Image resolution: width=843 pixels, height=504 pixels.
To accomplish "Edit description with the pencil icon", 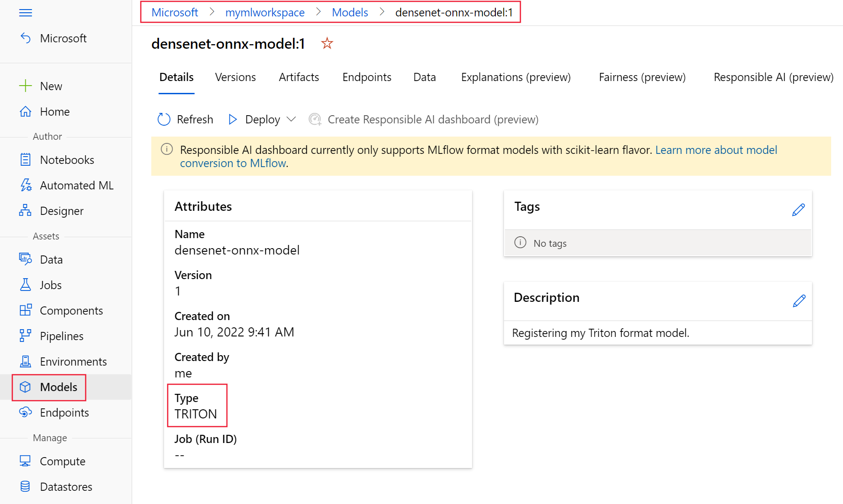I will pos(799,301).
